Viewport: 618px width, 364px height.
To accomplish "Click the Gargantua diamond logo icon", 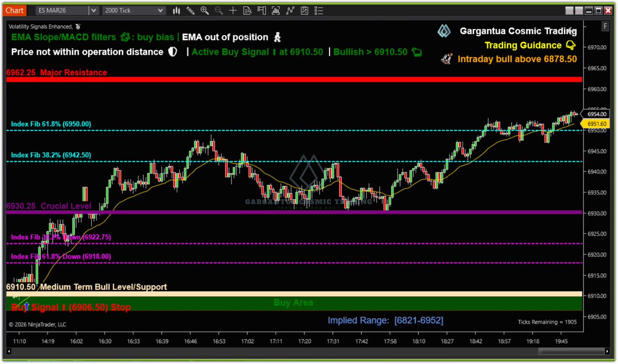I will [444, 31].
